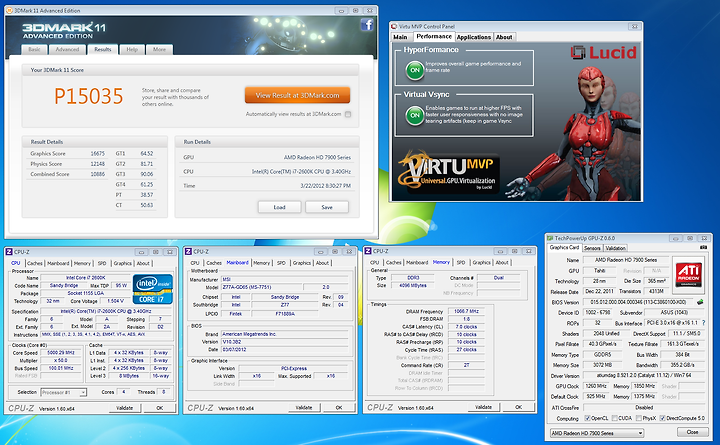Open the About tab in Virtu MVP
Image resolution: width=720 pixels, height=445 pixels.
tap(504, 37)
